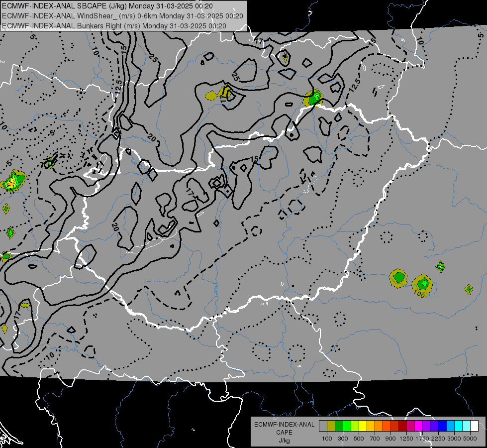Click the 3000 value under legend bar
The width and height of the screenshot is (487, 448).
click(454, 439)
